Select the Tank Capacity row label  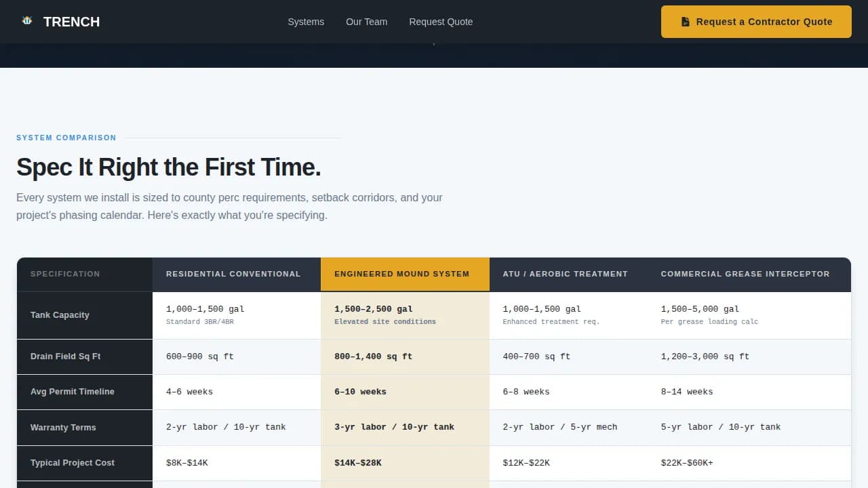click(60, 314)
